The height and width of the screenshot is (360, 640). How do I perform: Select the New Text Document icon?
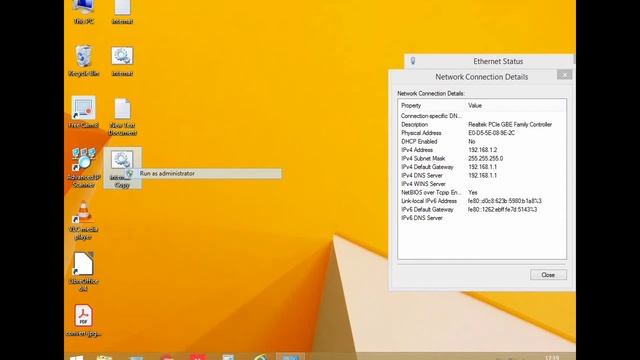click(122, 116)
